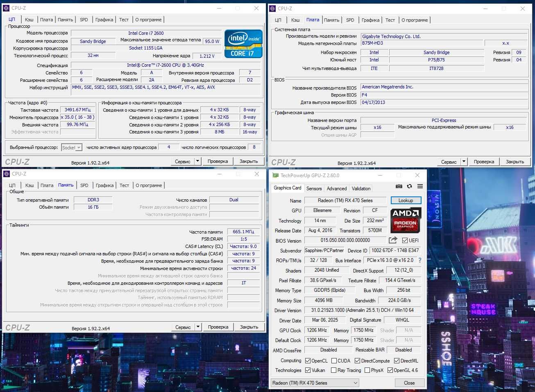Click Intel Core i7 2600 model value
Screen dimensions: 535x392
coord(145,33)
